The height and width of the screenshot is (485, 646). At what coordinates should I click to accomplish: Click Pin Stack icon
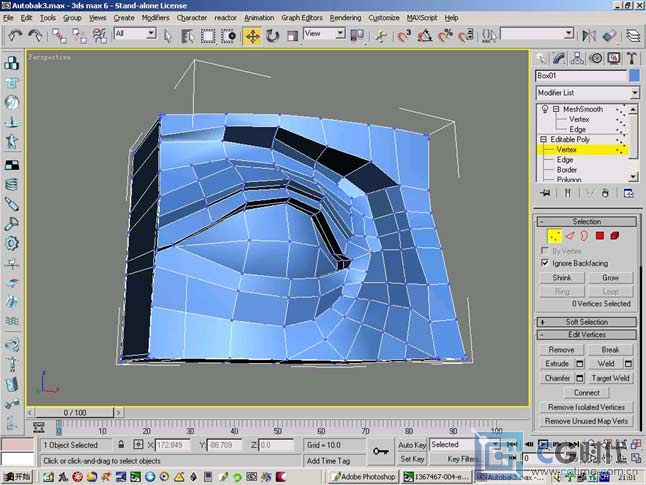pyautogui.click(x=545, y=193)
